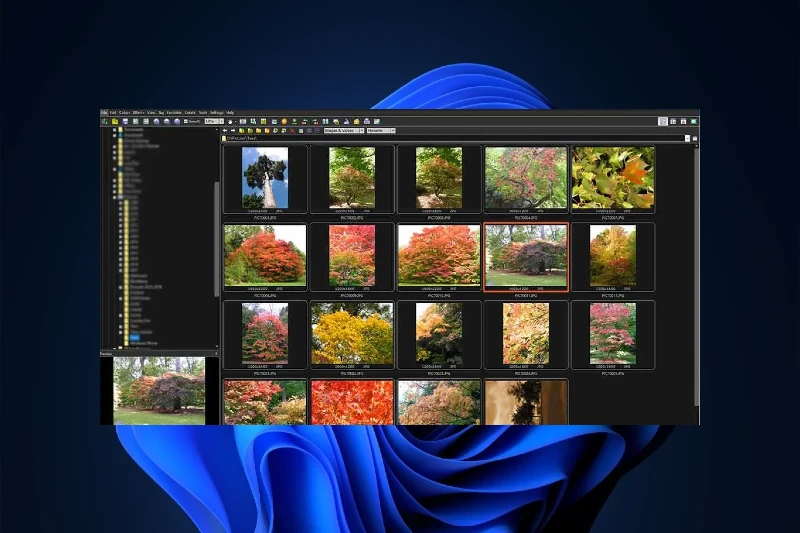
Task: Open the Tools menu
Action: point(203,112)
